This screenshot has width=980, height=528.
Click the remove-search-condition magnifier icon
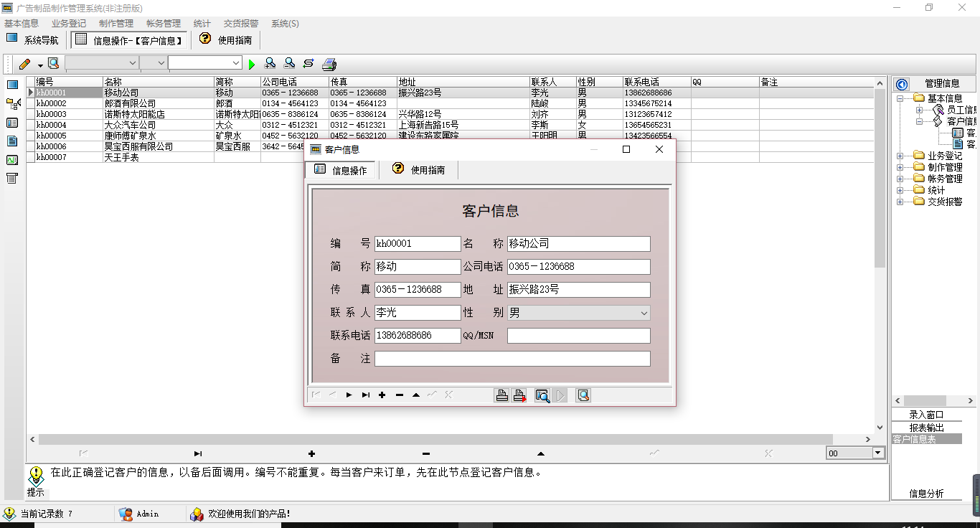pos(289,63)
